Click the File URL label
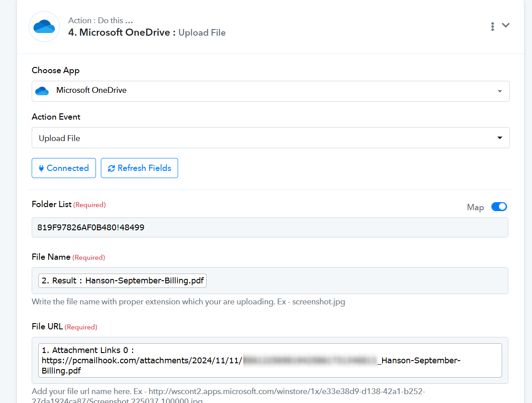532x403 pixels. 47,326
